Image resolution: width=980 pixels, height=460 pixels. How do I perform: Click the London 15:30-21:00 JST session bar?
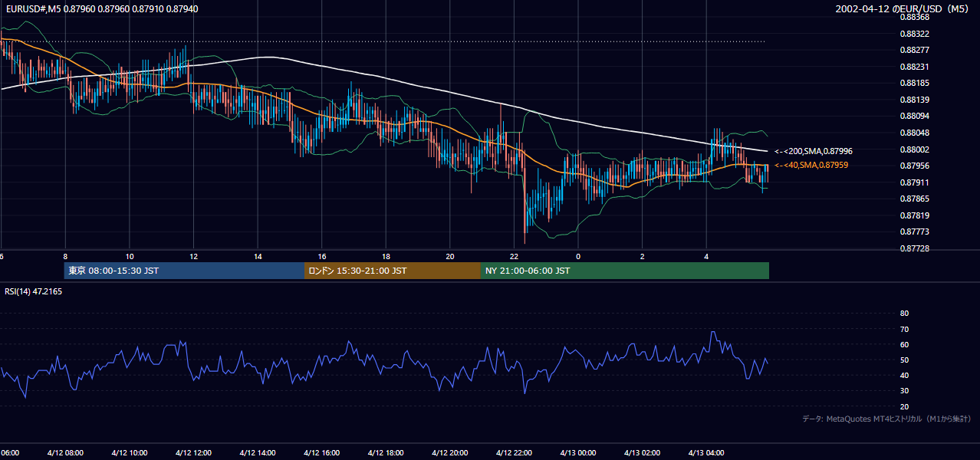click(393, 271)
